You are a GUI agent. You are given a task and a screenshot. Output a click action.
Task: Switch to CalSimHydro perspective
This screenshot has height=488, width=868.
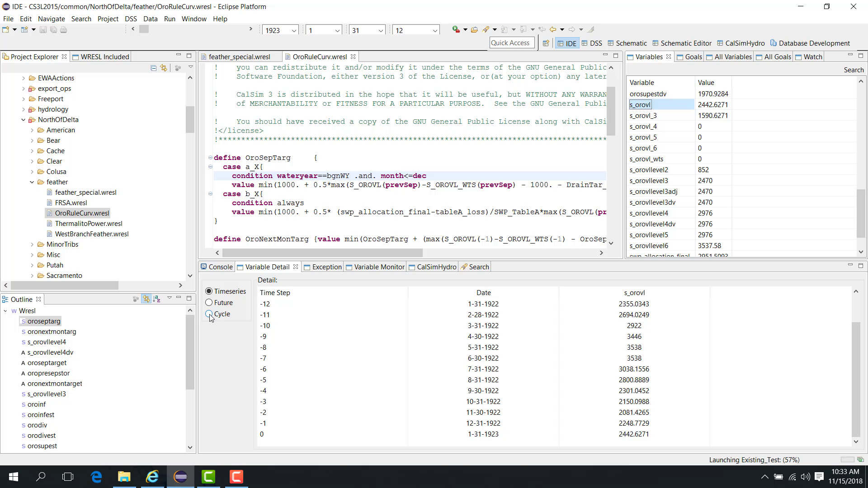(741, 43)
